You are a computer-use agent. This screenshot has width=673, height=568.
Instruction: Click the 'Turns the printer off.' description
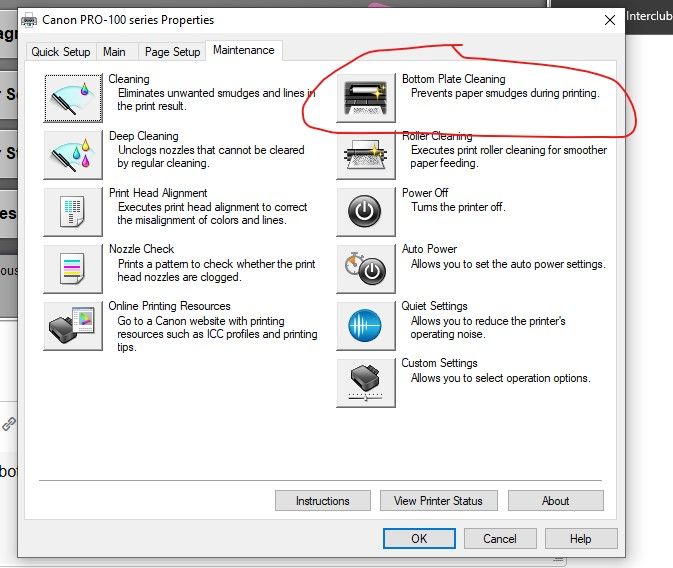click(458, 207)
